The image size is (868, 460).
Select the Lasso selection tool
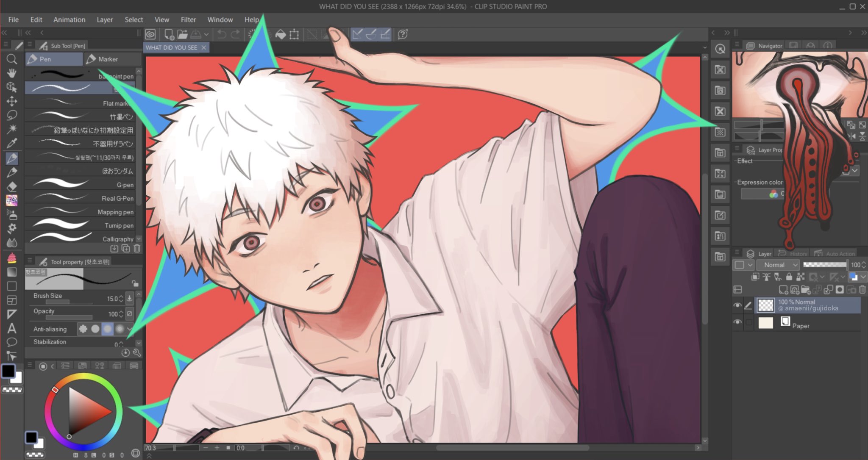tap(12, 115)
